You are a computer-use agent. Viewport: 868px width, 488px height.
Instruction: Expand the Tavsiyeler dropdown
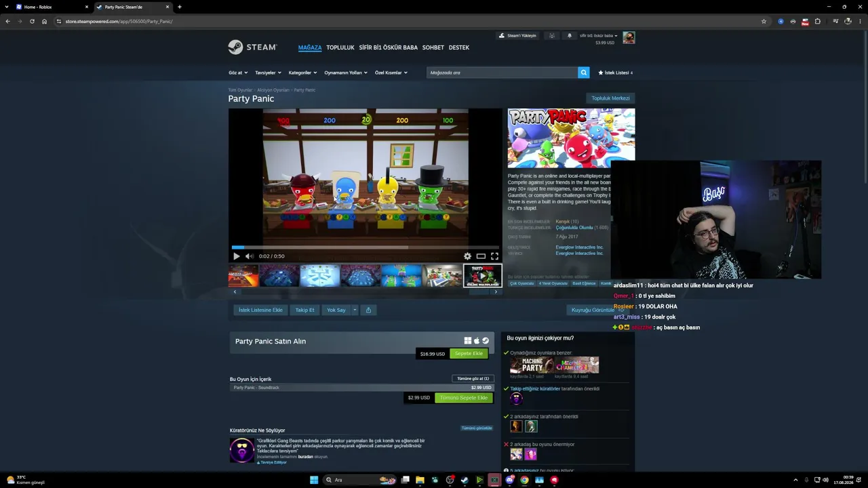coord(268,73)
